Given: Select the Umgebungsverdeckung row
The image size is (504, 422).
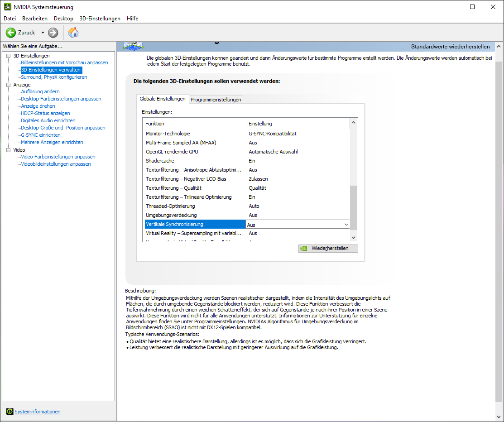Looking at the screenshot, I should 247,215.
